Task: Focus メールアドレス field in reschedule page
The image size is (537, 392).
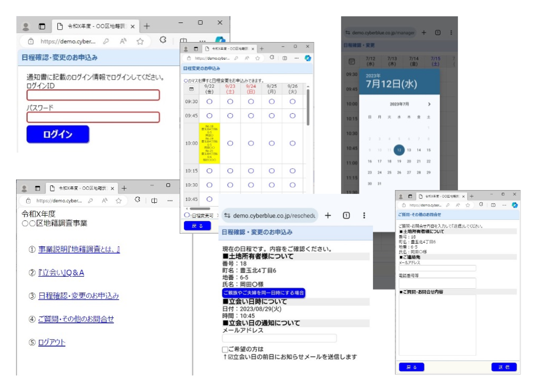Action: 279,338
